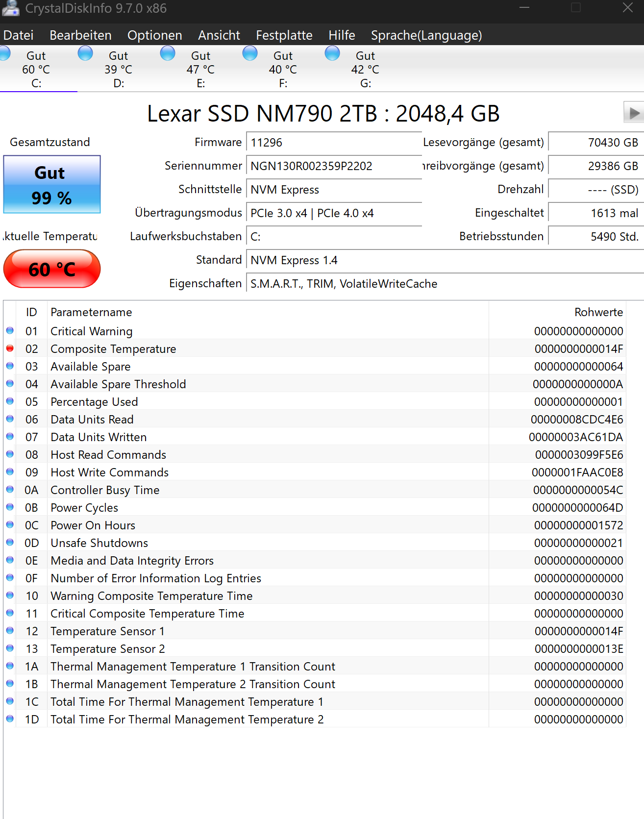Select Number of Error Information Log Entries row

315,578
